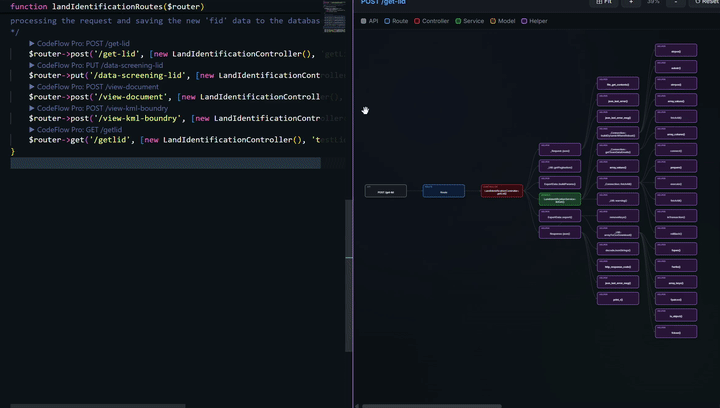Click the '/view-document' string in code
Viewport: 720px width, 408px height.
point(131,97)
